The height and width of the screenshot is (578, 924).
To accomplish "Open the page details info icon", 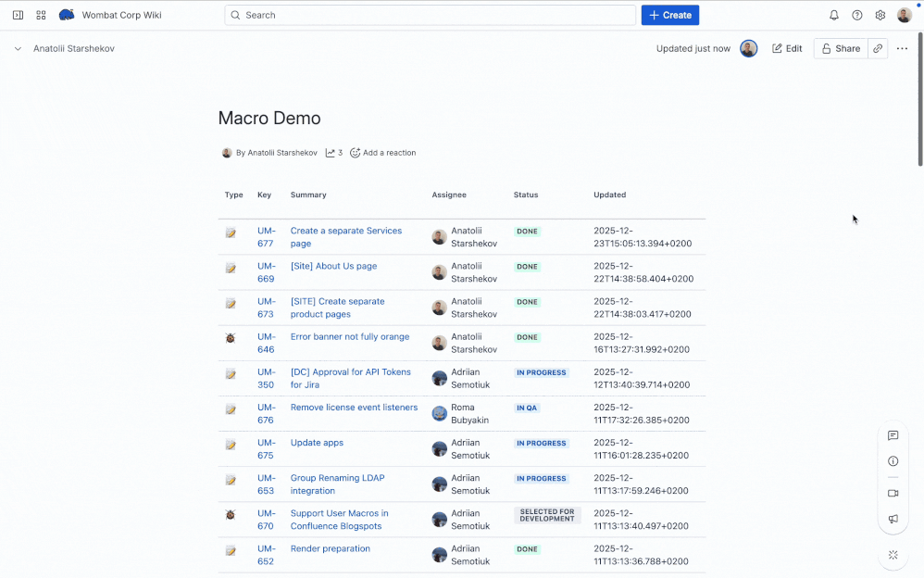I will (893, 461).
